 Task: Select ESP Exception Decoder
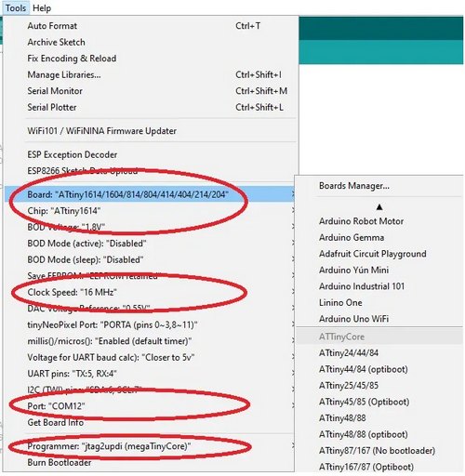click(x=151, y=154)
